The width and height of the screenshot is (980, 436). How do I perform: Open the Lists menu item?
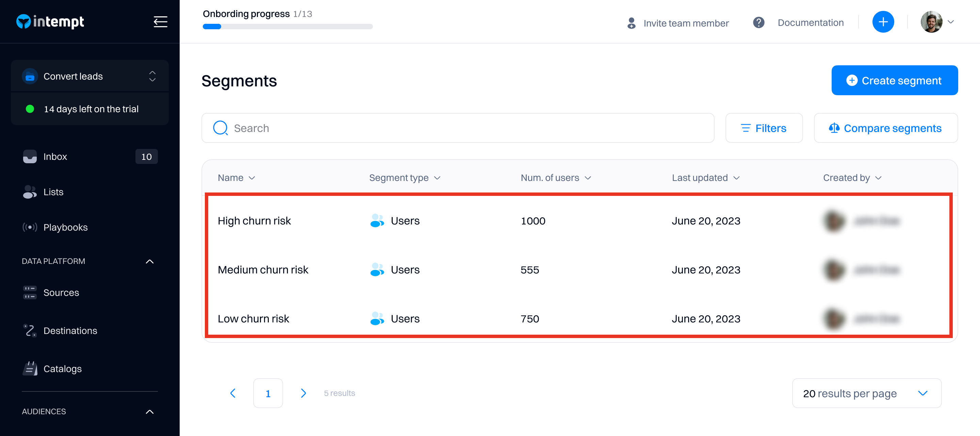click(53, 192)
